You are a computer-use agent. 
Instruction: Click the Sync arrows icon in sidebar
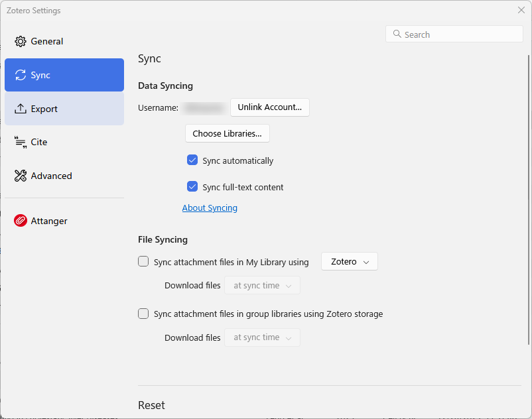pos(21,75)
